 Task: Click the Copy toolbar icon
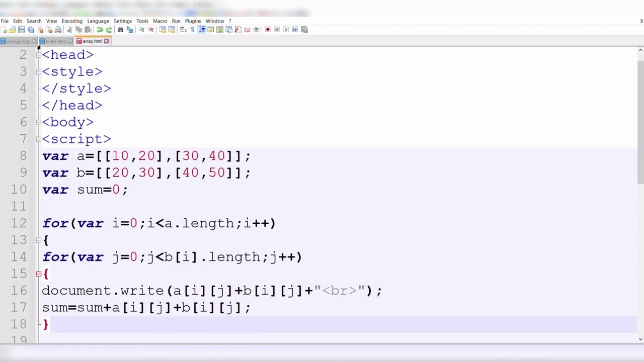point(79,30)
